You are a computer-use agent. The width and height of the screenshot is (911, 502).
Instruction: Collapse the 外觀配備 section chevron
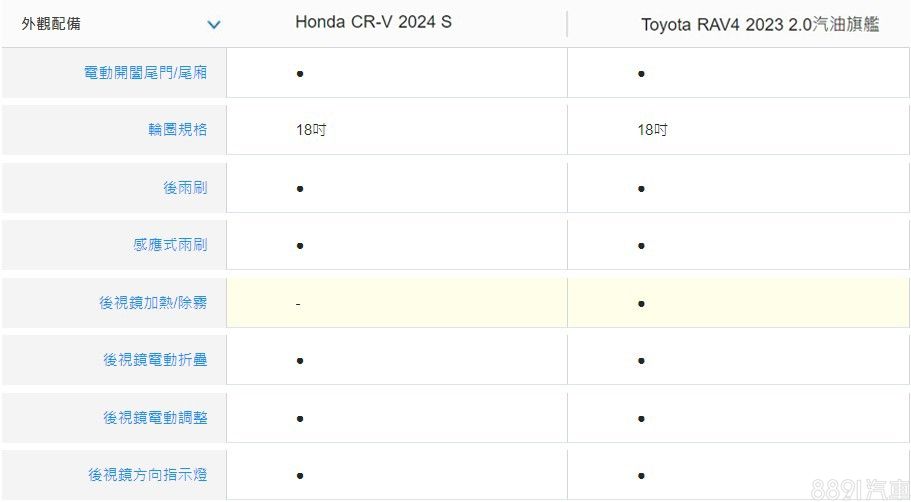coord(213,24)
